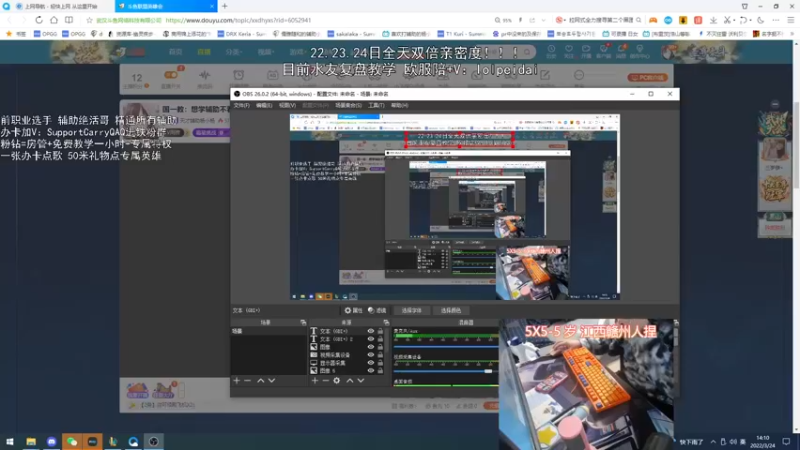Expand the 视频 dropdown in Douyu navigation
800x450 pixels.
[x=265, y=52]
